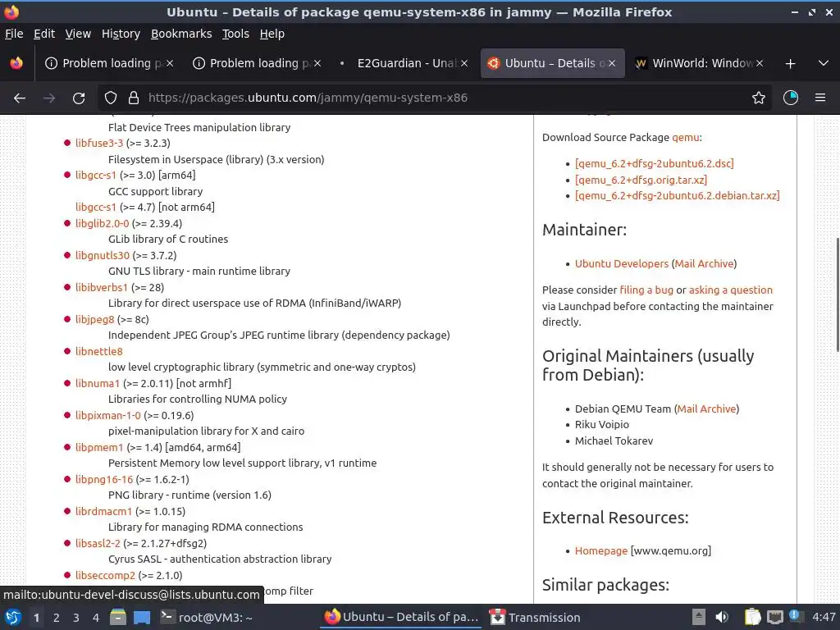Screen dimensions: 840x630
Task: Download qemu_6.2+dfsg-2ubuntu6.2.debian.tar.xz file
Action: (678, 195)
